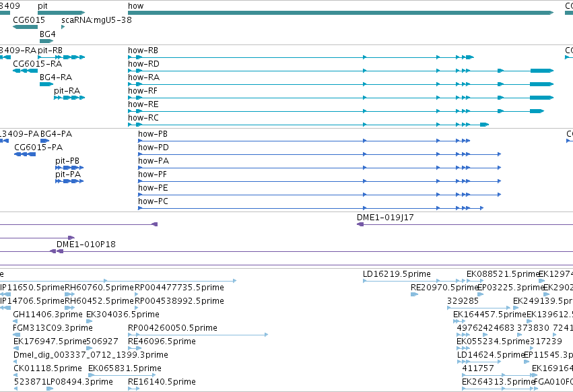Select the pit-PA protein
The height and width of the screenshot is (392, 573).
pyautogui.click(x=69, y=181)
